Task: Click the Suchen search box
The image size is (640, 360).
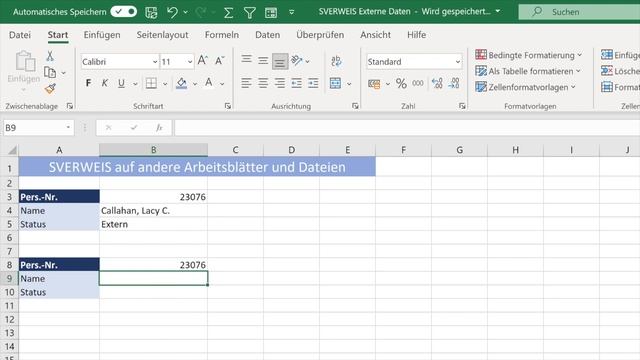Action: 579,12
